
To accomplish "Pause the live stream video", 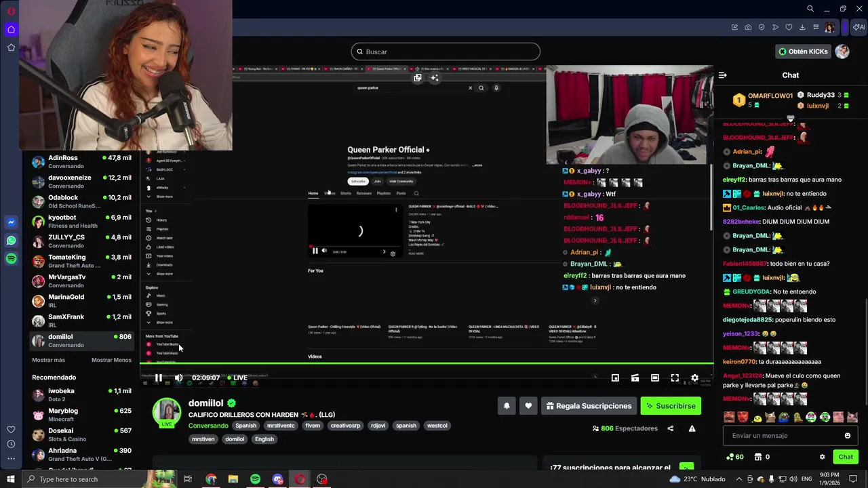I will click(159, 378).
